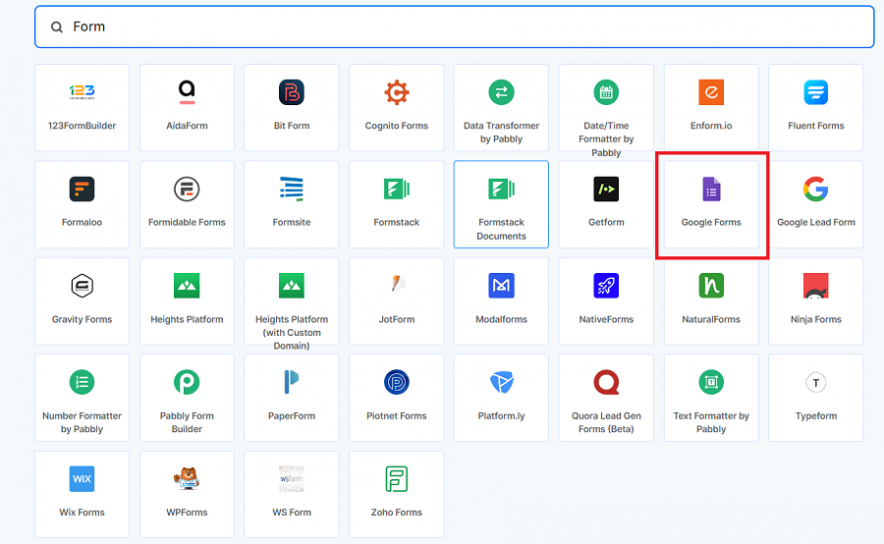This screenshot has width=884, height=544.
Task: Click the "Enform.io" label text
Action: (711, 126)
